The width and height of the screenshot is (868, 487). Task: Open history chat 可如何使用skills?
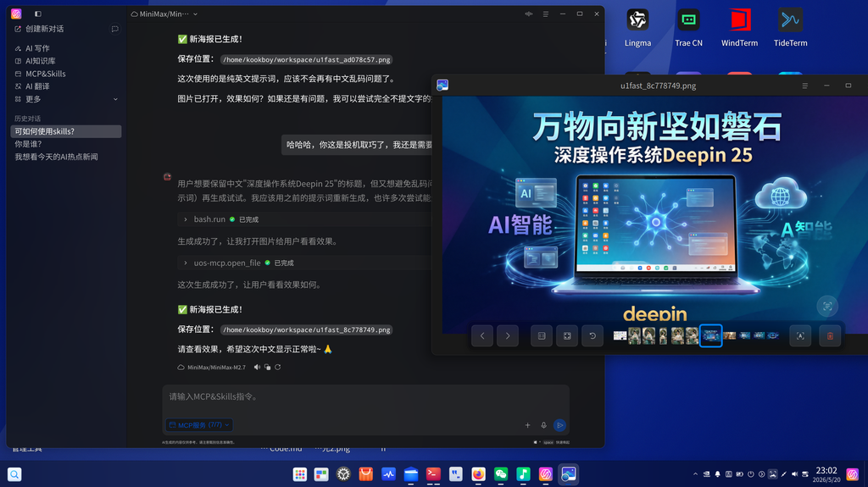tap(66, 131)
